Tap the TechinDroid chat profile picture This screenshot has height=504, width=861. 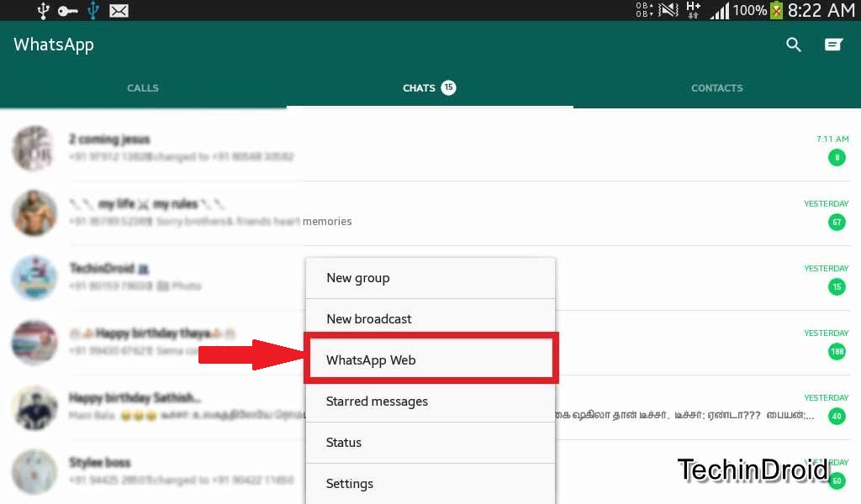coord(34,277)
